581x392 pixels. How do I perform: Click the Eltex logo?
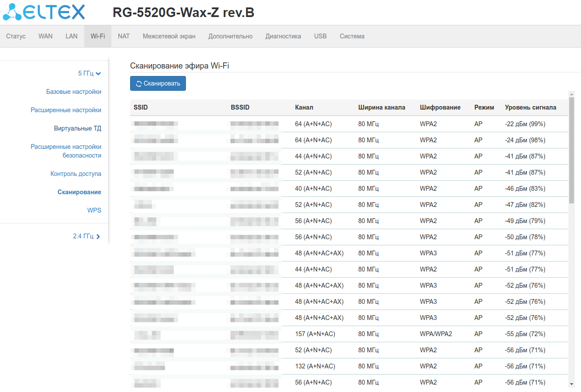(44, 12)
